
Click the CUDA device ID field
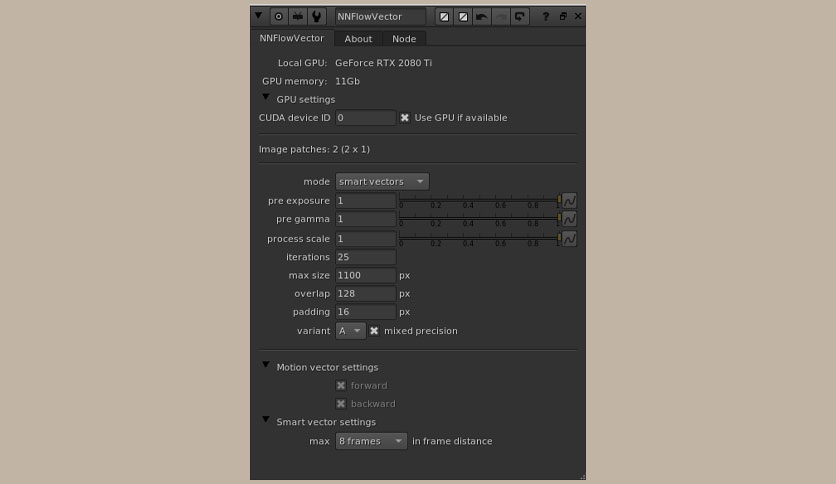pos(365,118)
